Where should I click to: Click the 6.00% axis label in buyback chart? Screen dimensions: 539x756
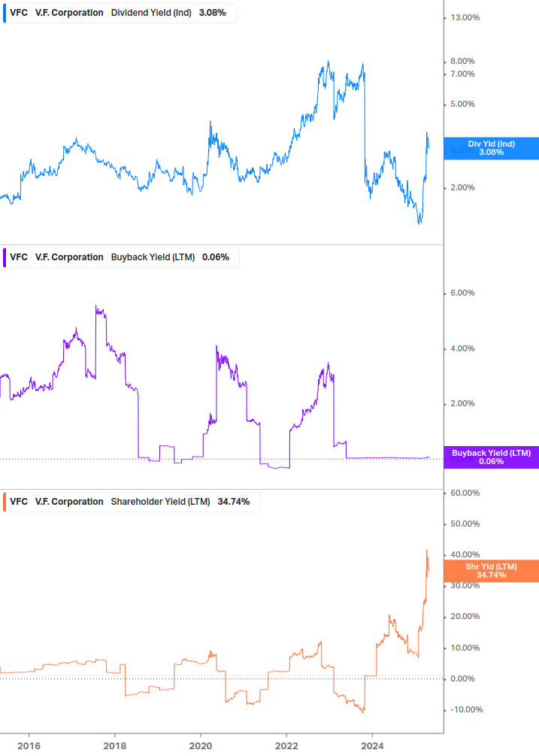pos(462,293)
